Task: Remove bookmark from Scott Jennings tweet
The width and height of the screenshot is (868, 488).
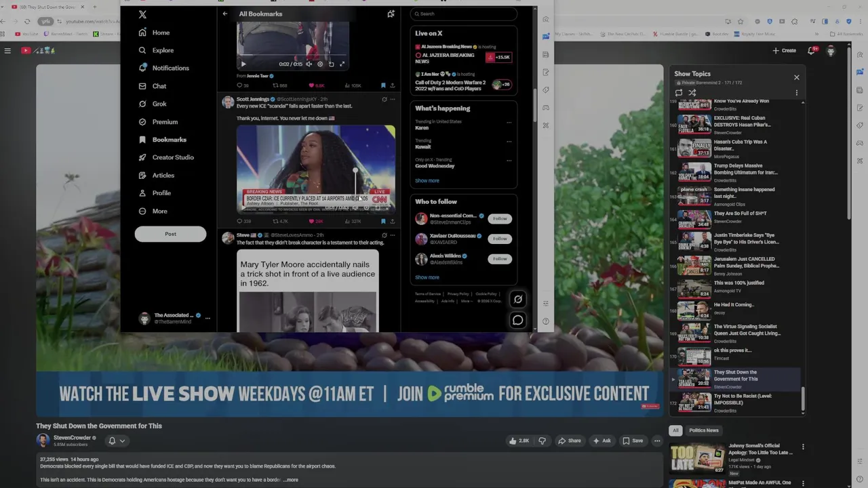Action: click(x=383, y=221)
